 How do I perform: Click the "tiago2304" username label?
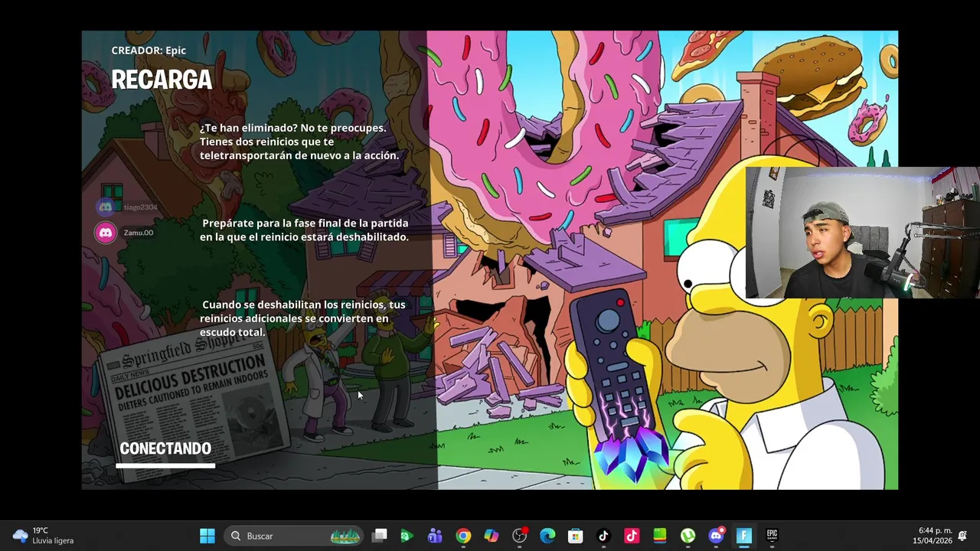[141, 207]
